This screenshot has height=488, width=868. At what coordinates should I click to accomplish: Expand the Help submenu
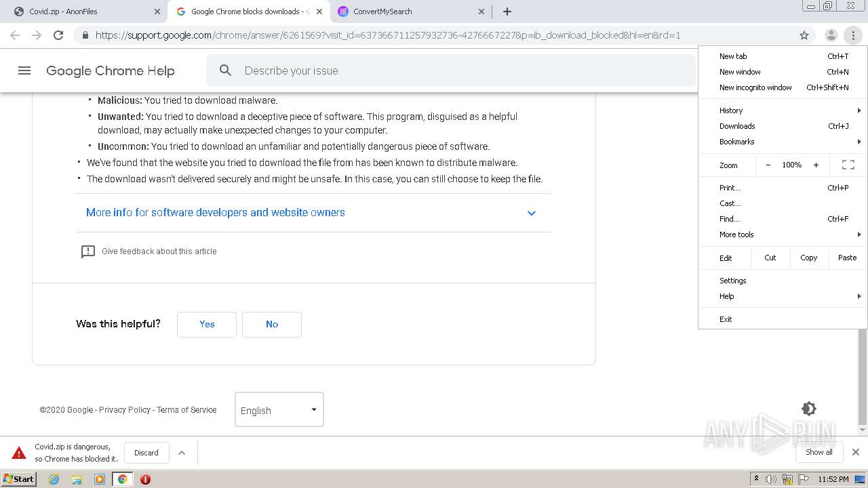pos(783,296)
